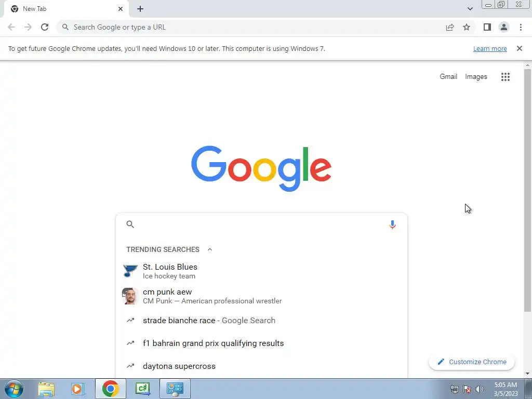Open the control panel taskbar icon
The height and width of the screenshot is (399, 532).
click(175, 389)
